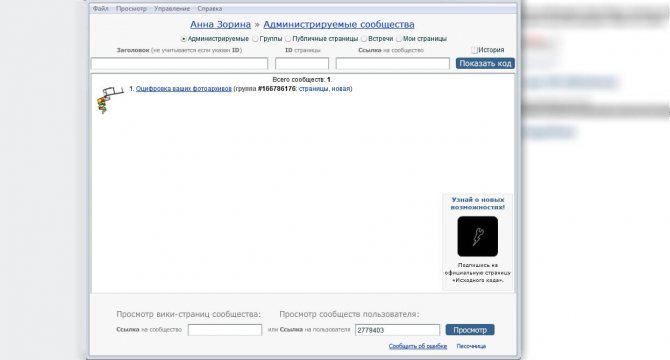Screen dimensions: 670x360
Task: Open the Справка menu
Action: [x=209, y=9]
